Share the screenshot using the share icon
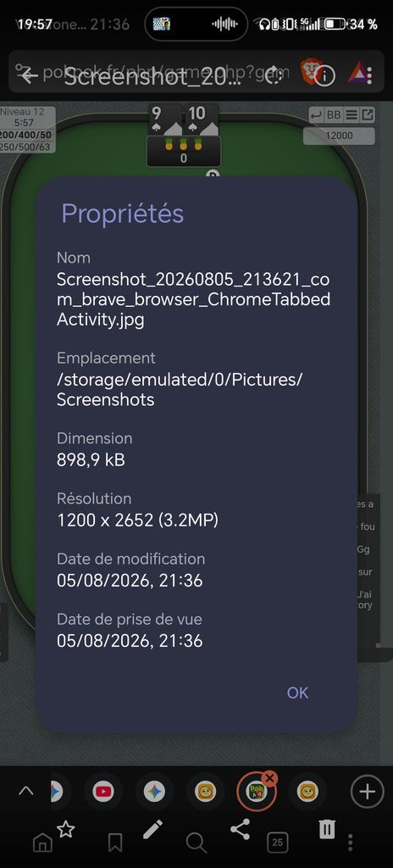The height and width of the screenshot is (868, 393). click(240, 829)
